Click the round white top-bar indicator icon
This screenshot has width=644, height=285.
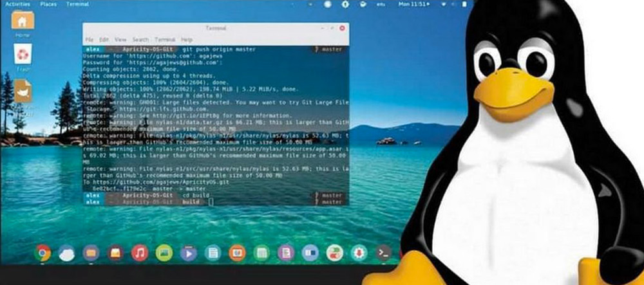(327, 4)
